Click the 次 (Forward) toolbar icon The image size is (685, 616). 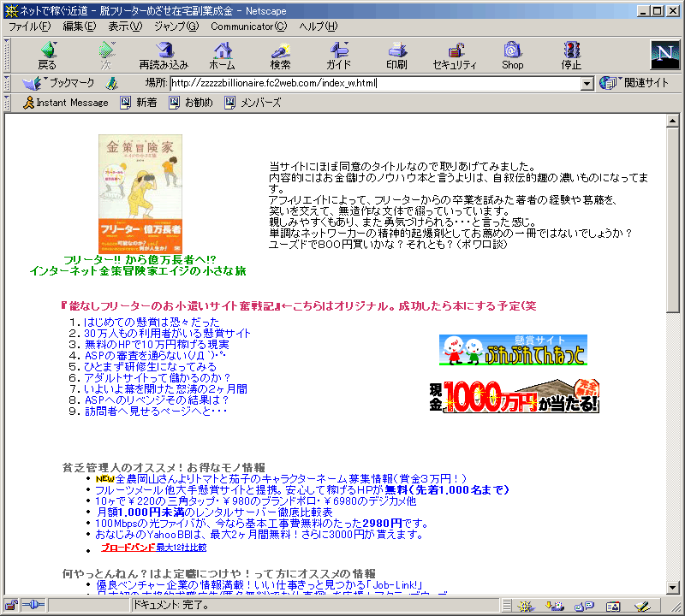[106, 55]
